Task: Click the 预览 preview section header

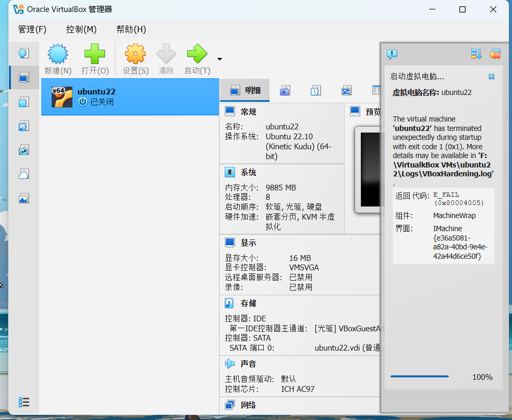Action: click(373, 112)
